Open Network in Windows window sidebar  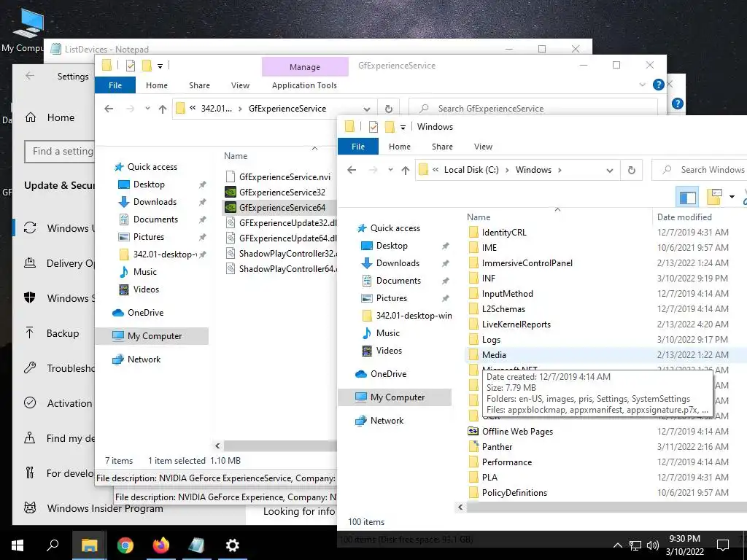coord(387,421)
